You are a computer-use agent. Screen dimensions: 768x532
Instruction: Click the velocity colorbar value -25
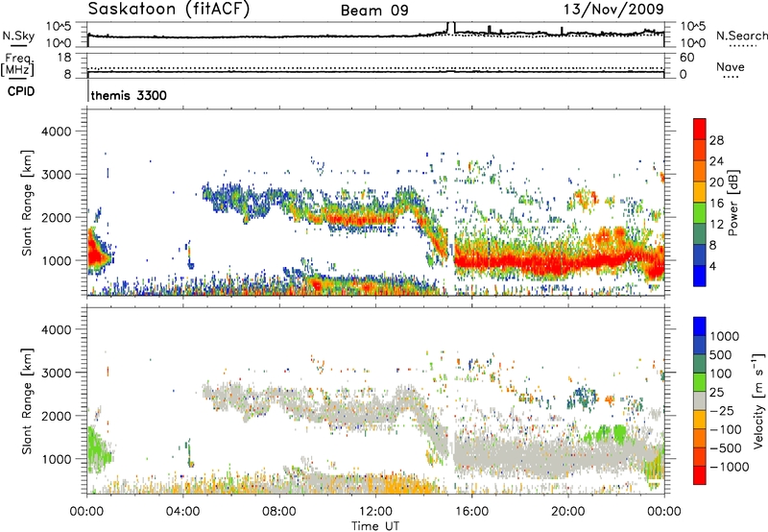click(722, 410)
